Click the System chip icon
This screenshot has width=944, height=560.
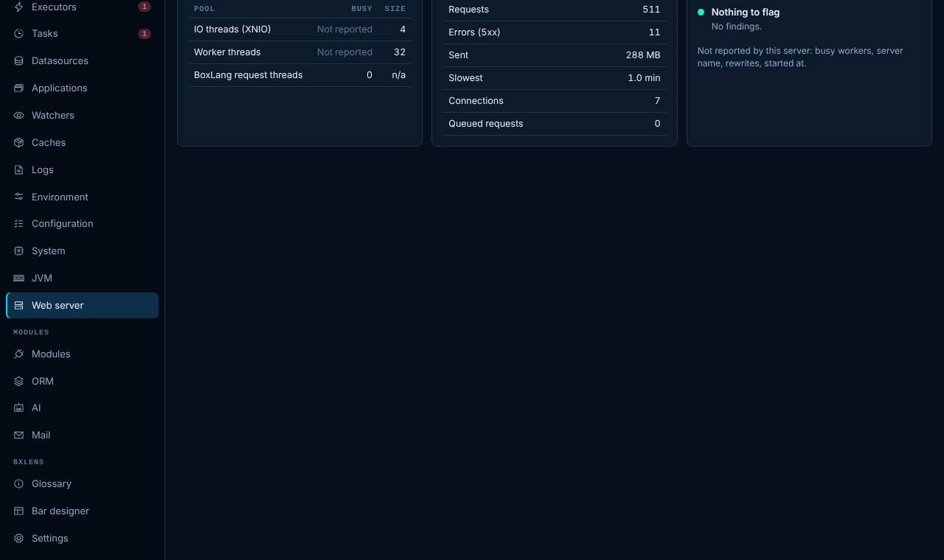[19, 251]
